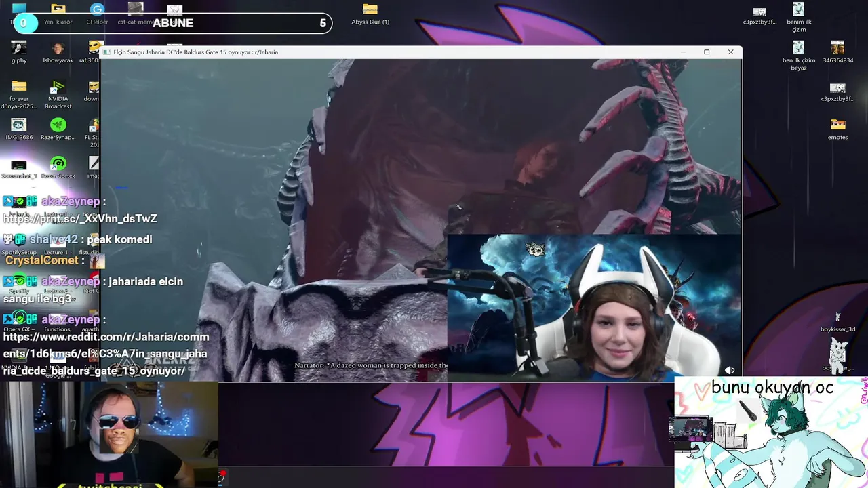The image size is (868, 488).
Task: Launch the GHelper desktop shortcut
Action: [97, 14]
